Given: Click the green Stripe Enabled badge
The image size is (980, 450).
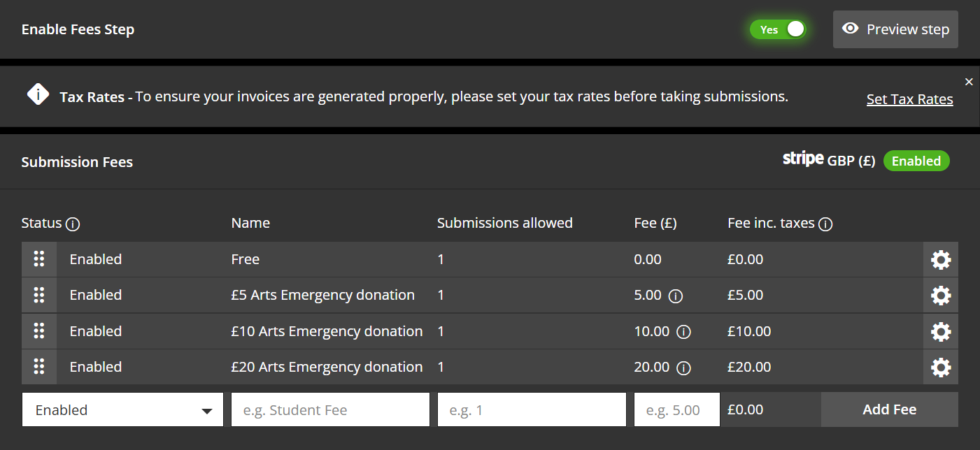Looking at the screenshot, I should pyautogui.click(x=916, y=161).
